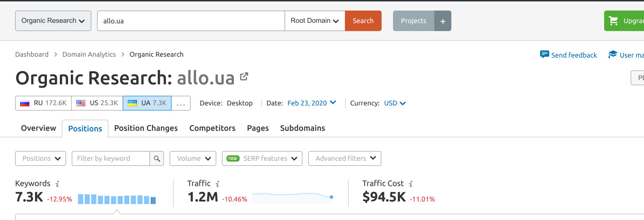This screenshot has width=644, height=220.
Task: Expand the Volume filter dropdown
Action: pos(193,158)
